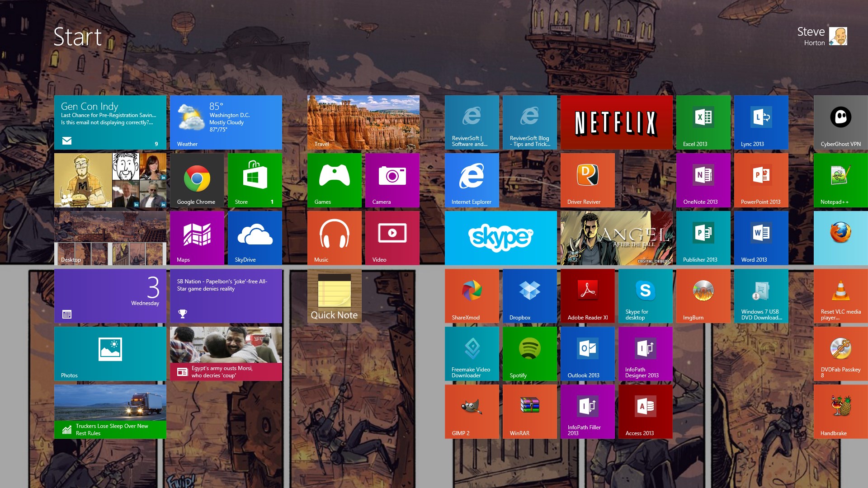Screen dimensions: 868x488
Task: Open the Windows Store tile
Action: pos(255,180)
